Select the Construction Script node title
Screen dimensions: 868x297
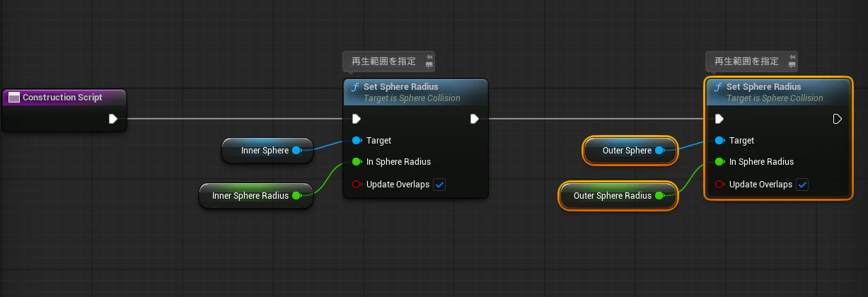(62, 98)
